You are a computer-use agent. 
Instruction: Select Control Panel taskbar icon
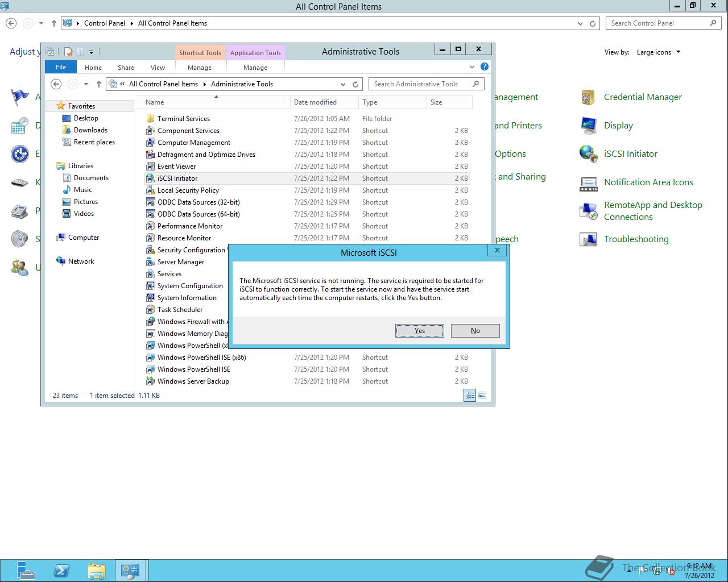(130, 571)
